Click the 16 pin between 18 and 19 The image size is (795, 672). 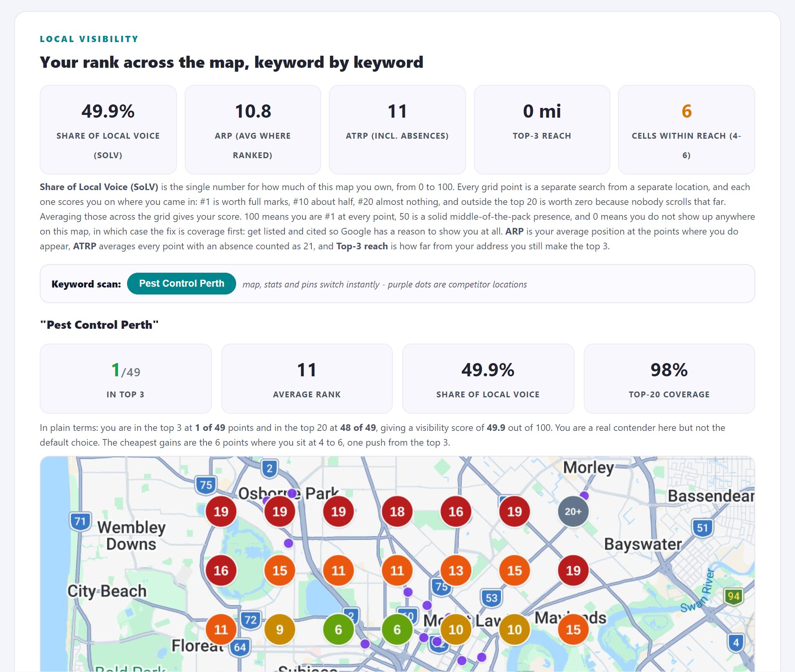pos(456,511)
